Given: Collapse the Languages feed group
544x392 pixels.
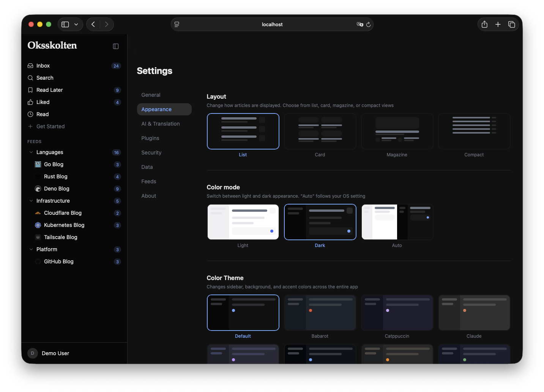Looking at the screenshot, I should pyautogui.click(x=31, y=152).
